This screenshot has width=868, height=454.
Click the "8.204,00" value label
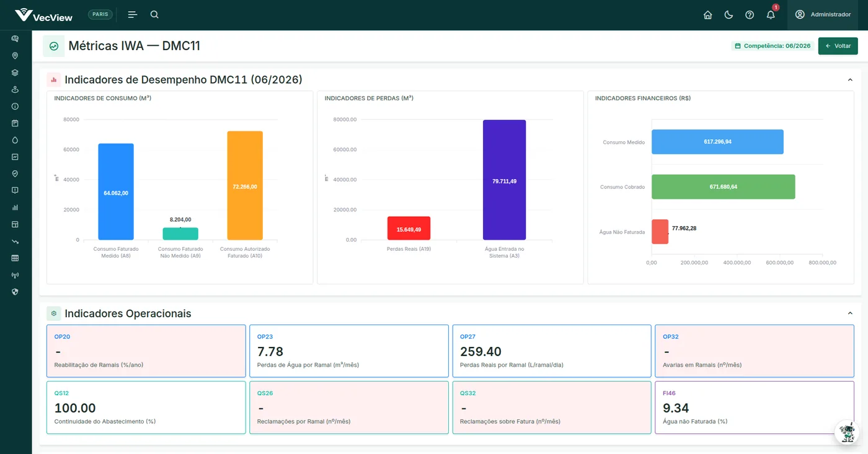click(180, 220)
